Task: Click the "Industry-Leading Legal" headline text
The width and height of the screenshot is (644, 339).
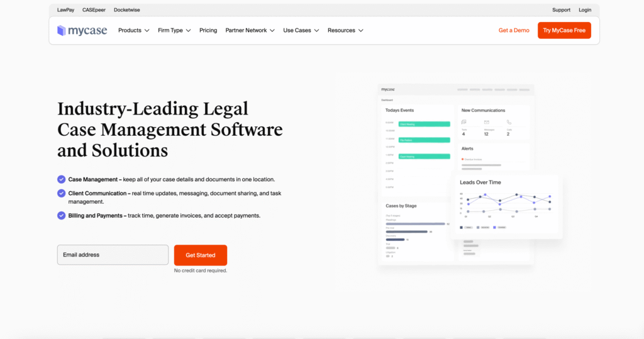Action: pyautogui.click(x=153, y=109)
